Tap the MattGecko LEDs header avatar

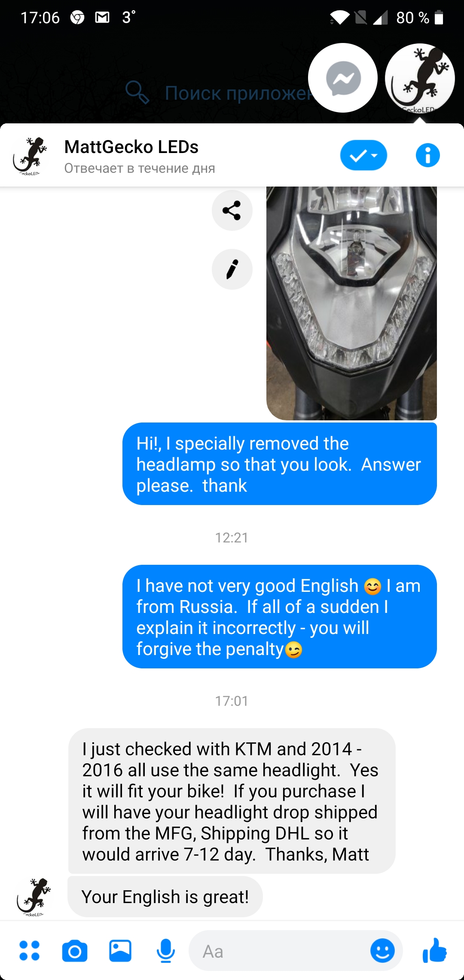tap(29, 156)
